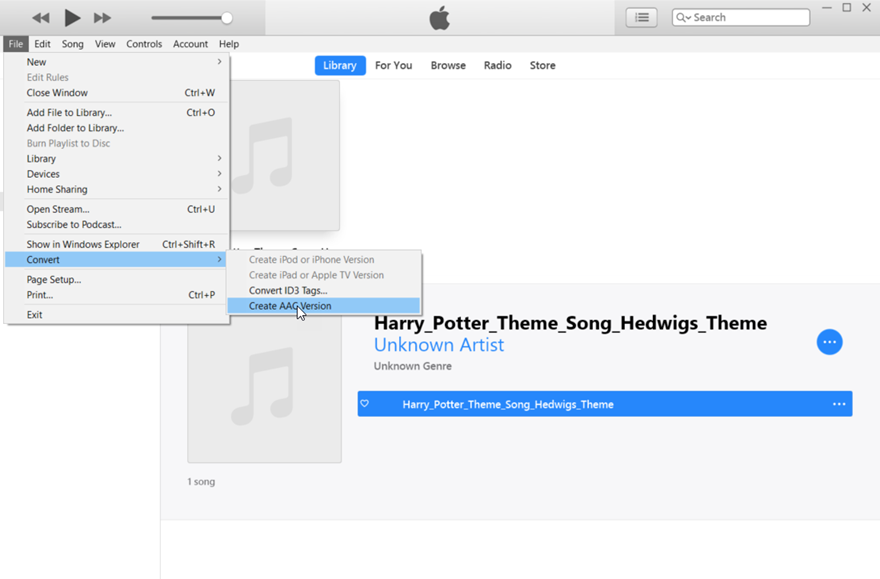Switch to the Store tab
This screenshot has height=579, width=880.
click(542, 65)
